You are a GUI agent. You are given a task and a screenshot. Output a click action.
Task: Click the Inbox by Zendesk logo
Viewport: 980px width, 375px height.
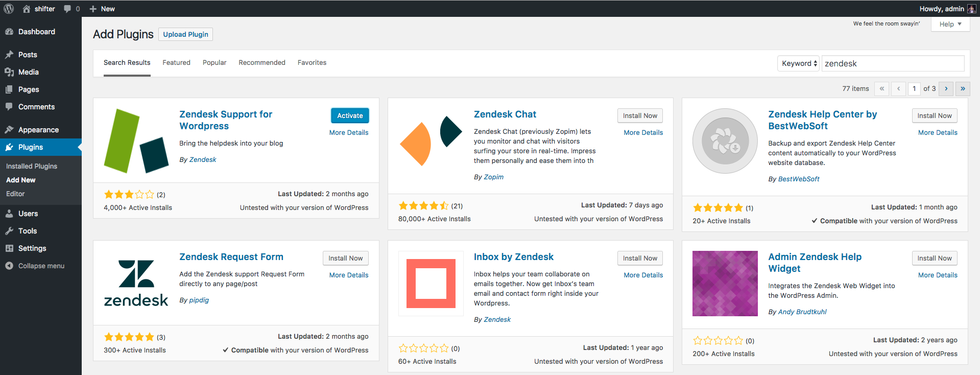point(431,284)
